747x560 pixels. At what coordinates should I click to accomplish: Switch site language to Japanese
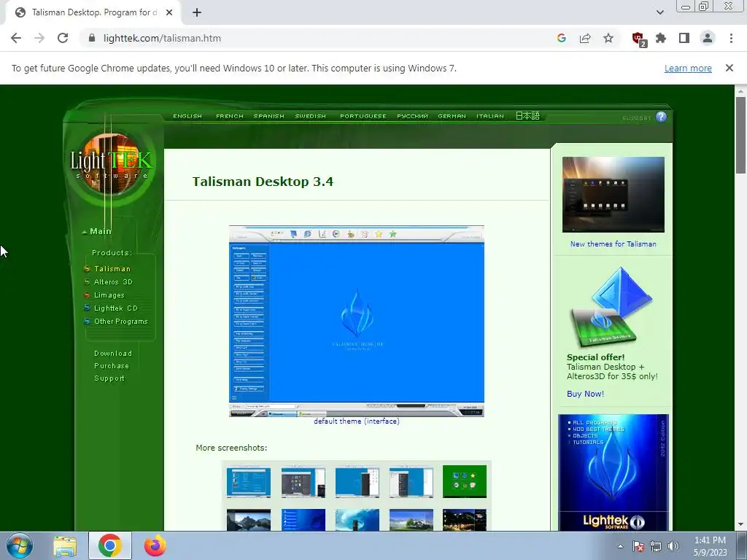click(x=527, y=116)
